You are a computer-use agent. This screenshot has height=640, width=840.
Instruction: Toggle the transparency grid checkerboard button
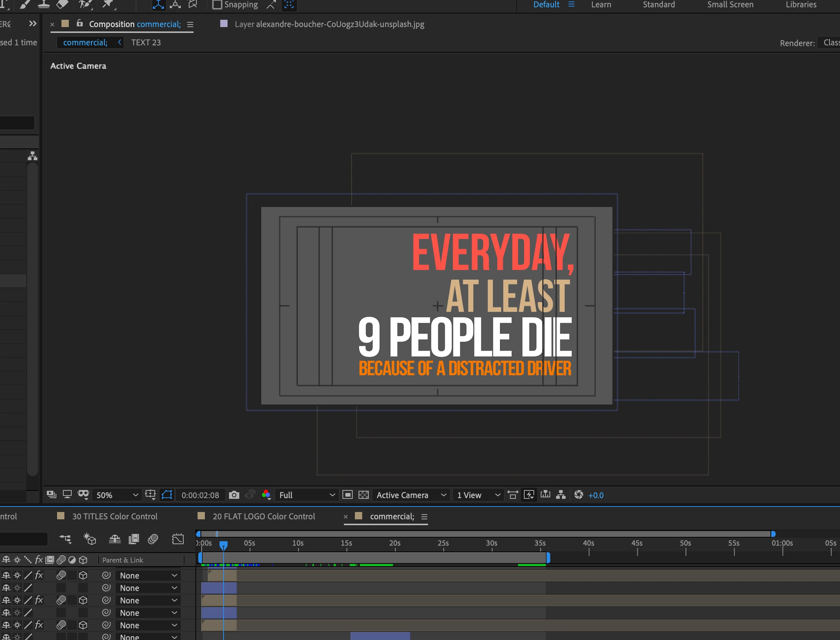pyautogui.click(x=364, y=495)
